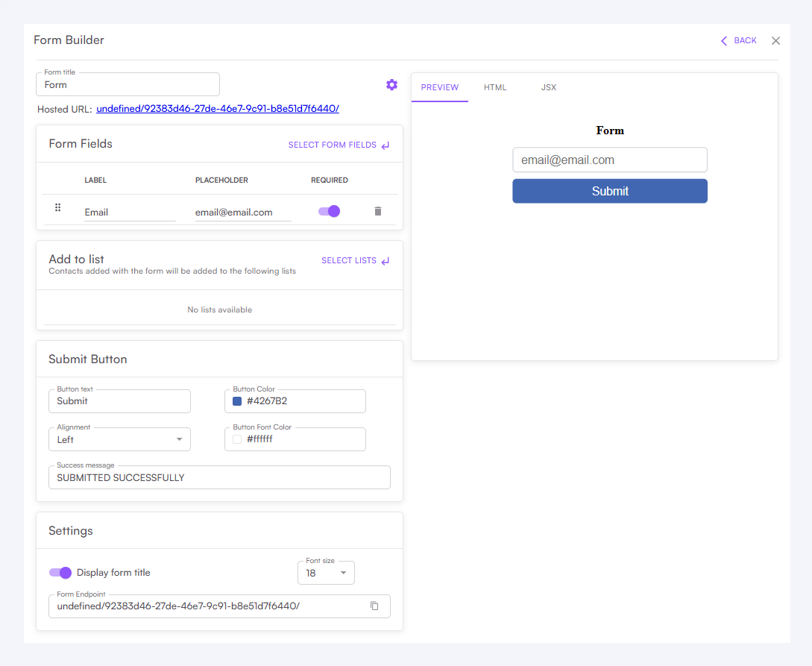This screenshot has width=812, height=666.
Task: Toggle the Email field Required switch
Action: coord(329,211)
